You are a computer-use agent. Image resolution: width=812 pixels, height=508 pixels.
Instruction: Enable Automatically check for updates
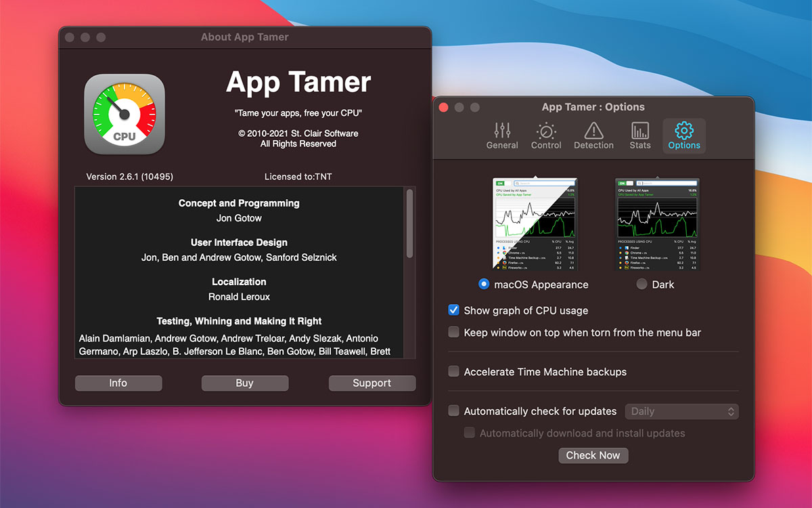tap(454, 411)
